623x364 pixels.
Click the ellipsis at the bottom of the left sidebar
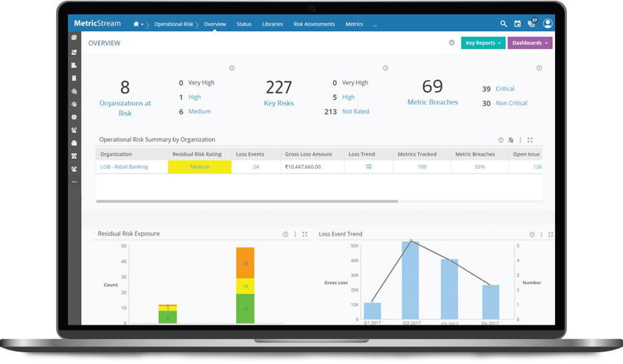coord(74,182)
